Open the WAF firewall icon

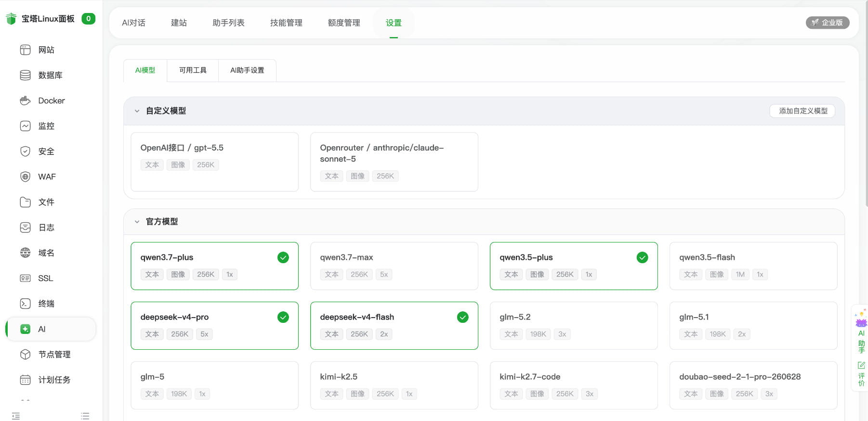point(25,177)
